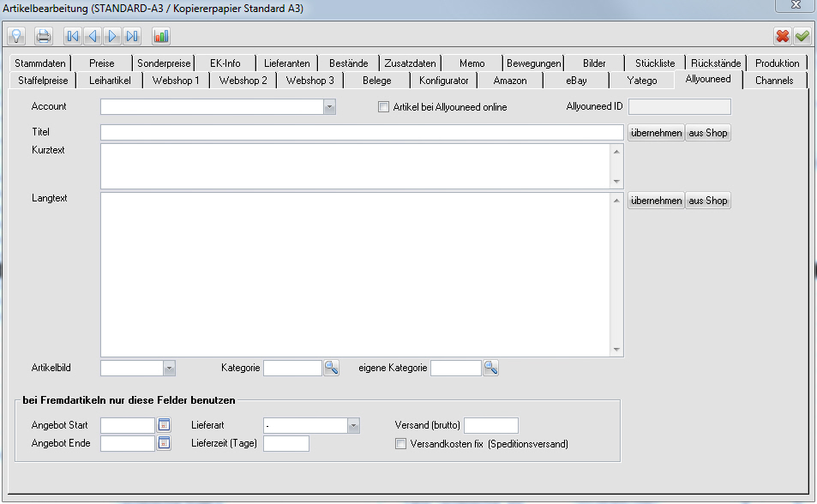Open the bar chart statistics icon

coord(161,36)
